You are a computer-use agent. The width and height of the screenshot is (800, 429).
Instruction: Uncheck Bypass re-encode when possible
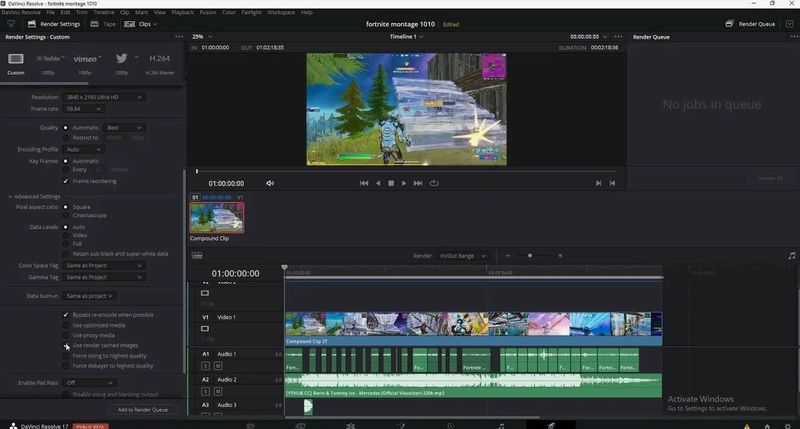click(66, 315)
